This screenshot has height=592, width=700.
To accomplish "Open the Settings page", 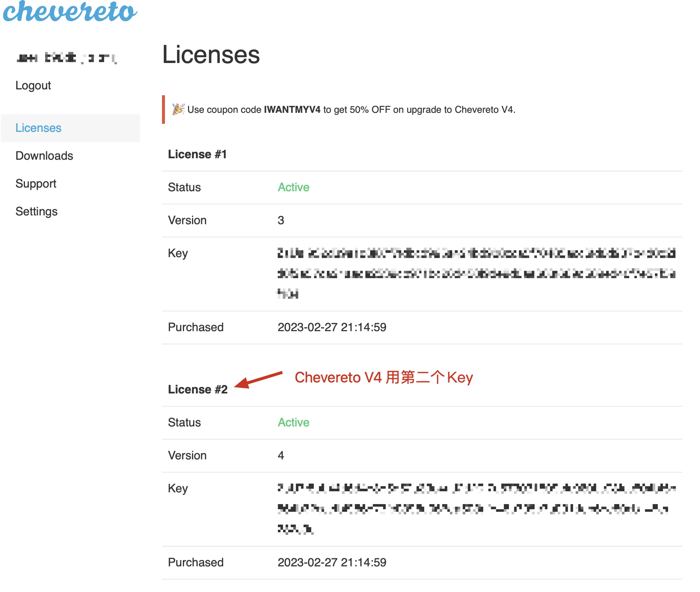I will 36,211.
